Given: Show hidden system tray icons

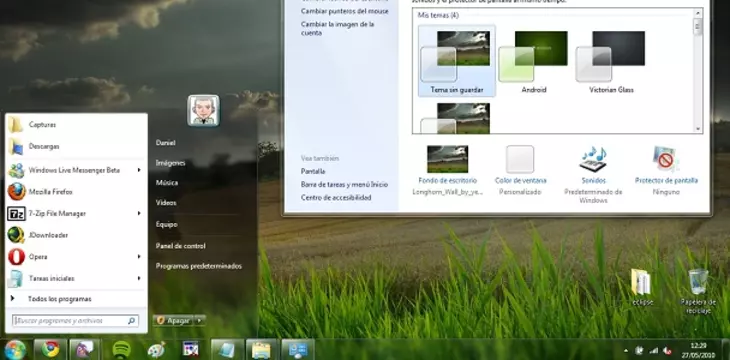Looking at the screenshot, I should pos(625,351).
